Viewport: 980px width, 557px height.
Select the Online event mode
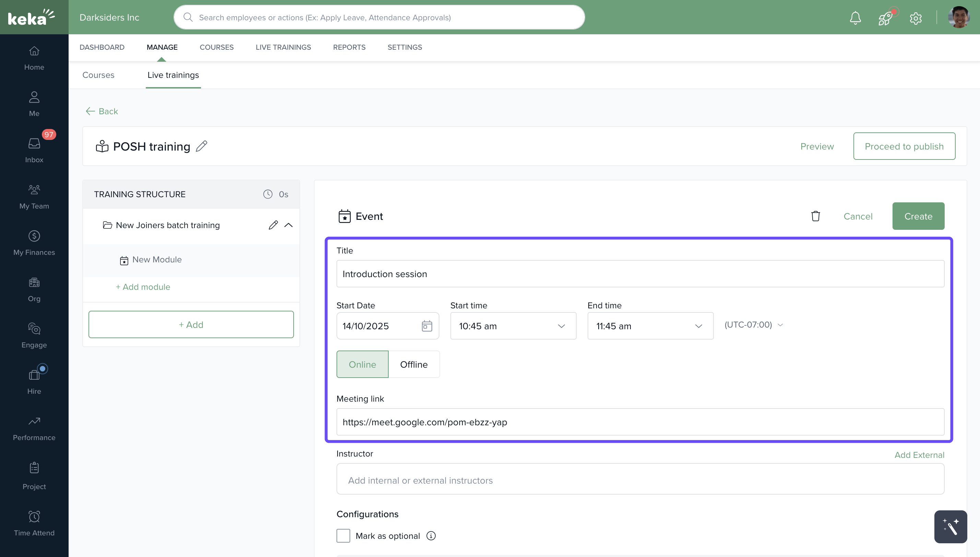362,364
